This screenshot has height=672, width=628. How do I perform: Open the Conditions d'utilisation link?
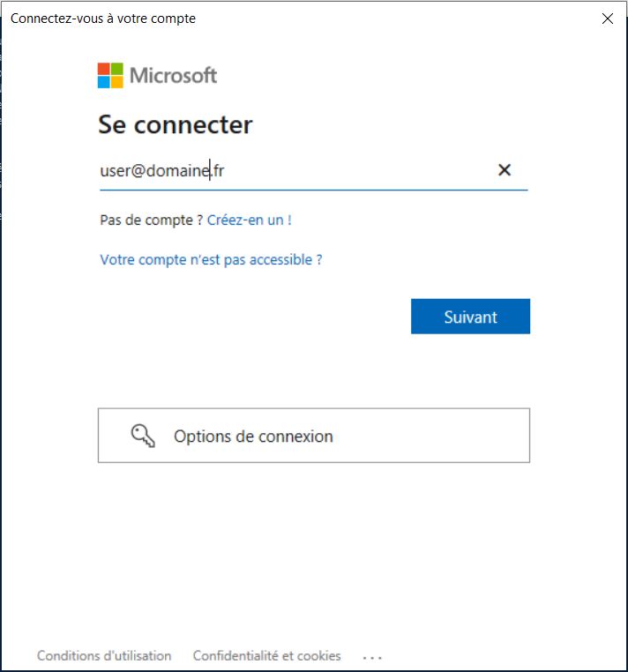(x=104, y=656)
